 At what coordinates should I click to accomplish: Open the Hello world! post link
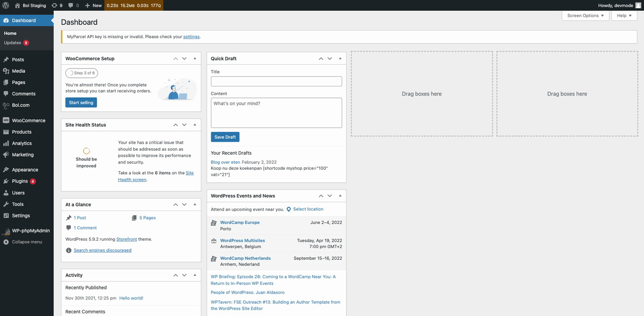(131, 298)
